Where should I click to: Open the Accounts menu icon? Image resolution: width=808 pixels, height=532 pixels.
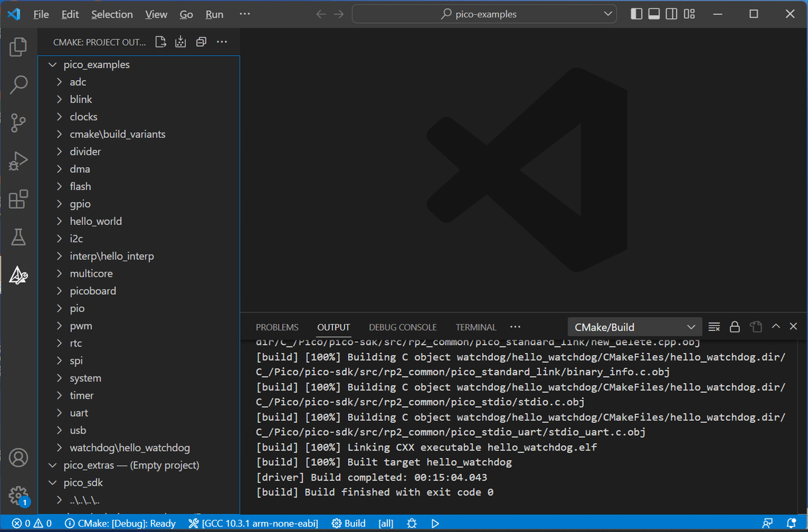[x=18, y=458]
